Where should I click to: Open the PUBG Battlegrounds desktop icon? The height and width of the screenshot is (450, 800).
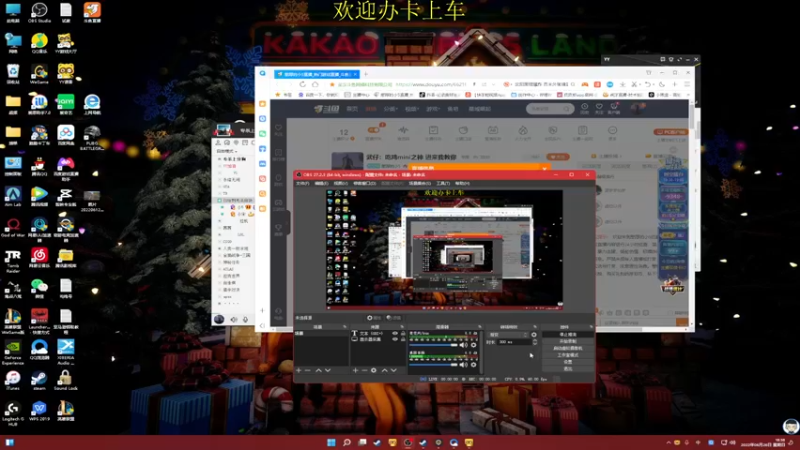[92, 138]
